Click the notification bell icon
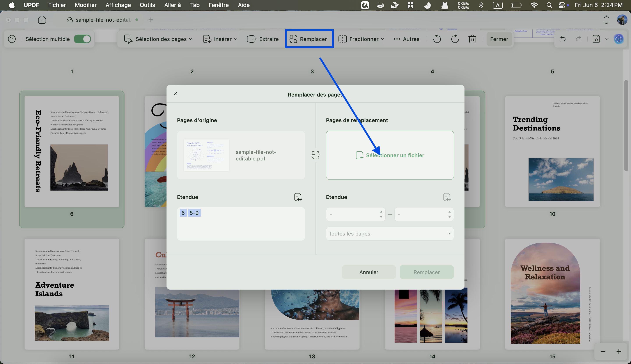The height and width of the screenshot is (364, 631). (606, 20)
